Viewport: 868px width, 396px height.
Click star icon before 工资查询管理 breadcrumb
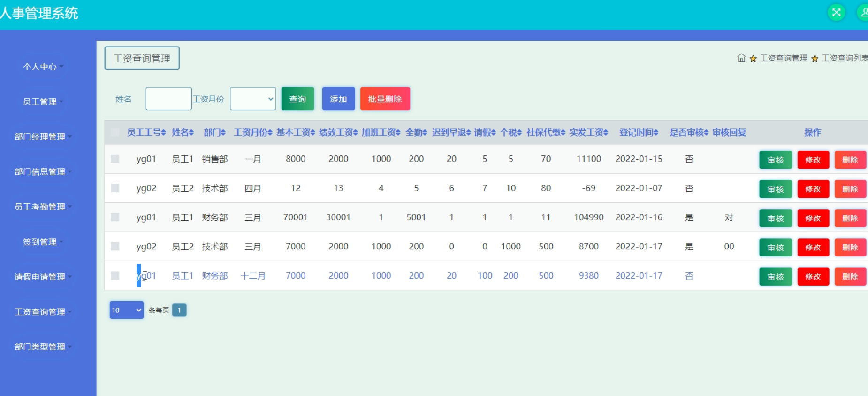click(753, 58)
